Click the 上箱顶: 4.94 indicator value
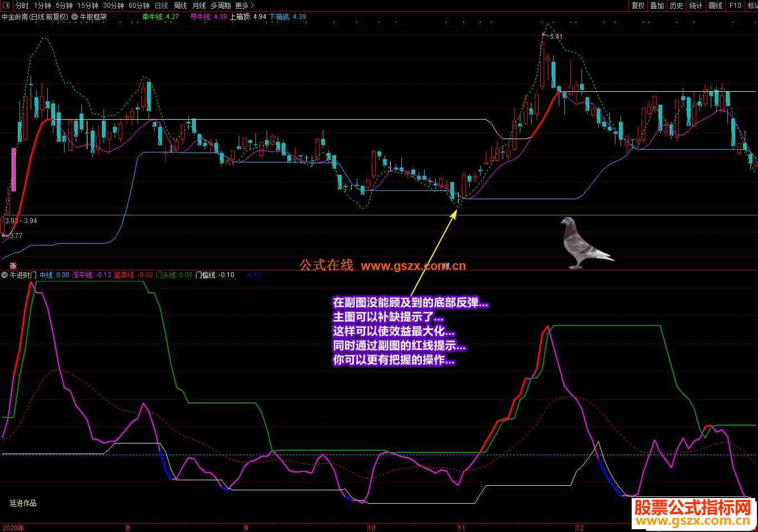The height and width of the screenshot is (532, 758). point(248,17)
